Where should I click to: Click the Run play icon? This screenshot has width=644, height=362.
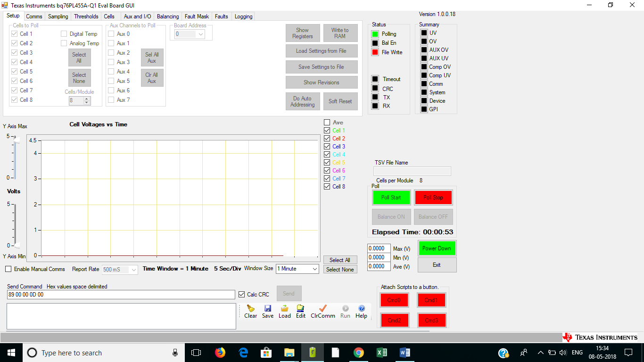pos(346,308)
